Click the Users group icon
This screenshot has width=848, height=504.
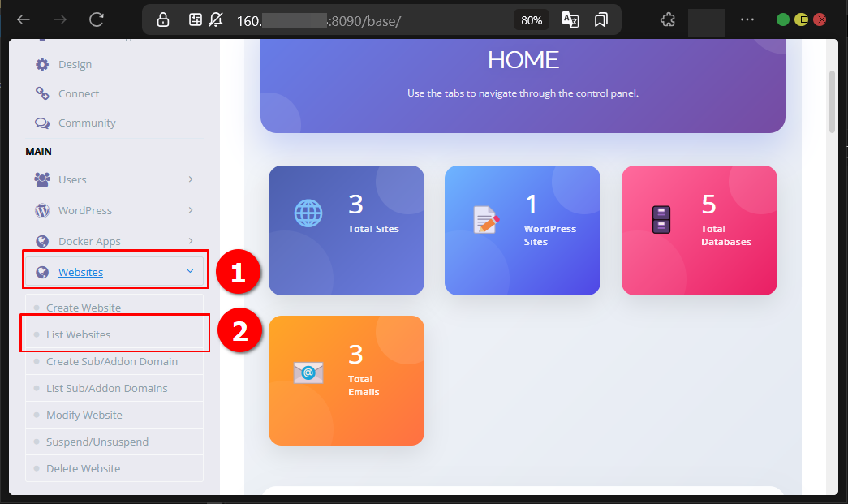(42, 179)
